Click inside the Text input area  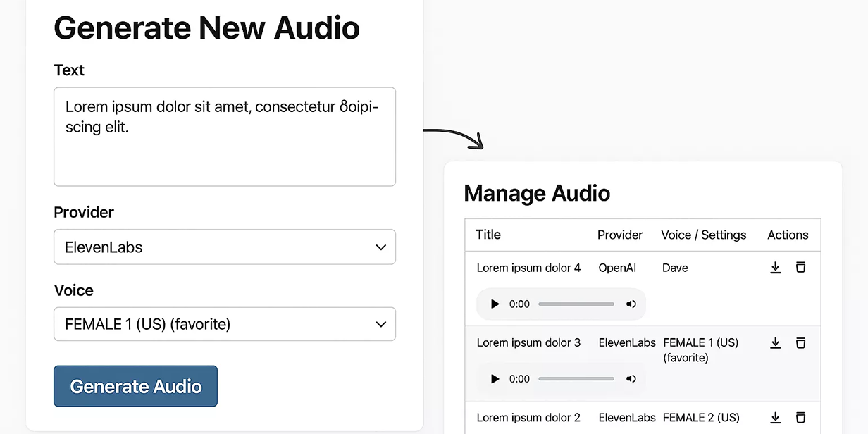225,136
